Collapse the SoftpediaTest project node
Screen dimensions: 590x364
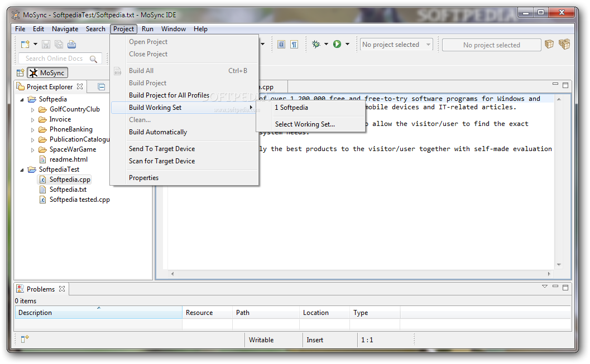(x=22, y=170)
